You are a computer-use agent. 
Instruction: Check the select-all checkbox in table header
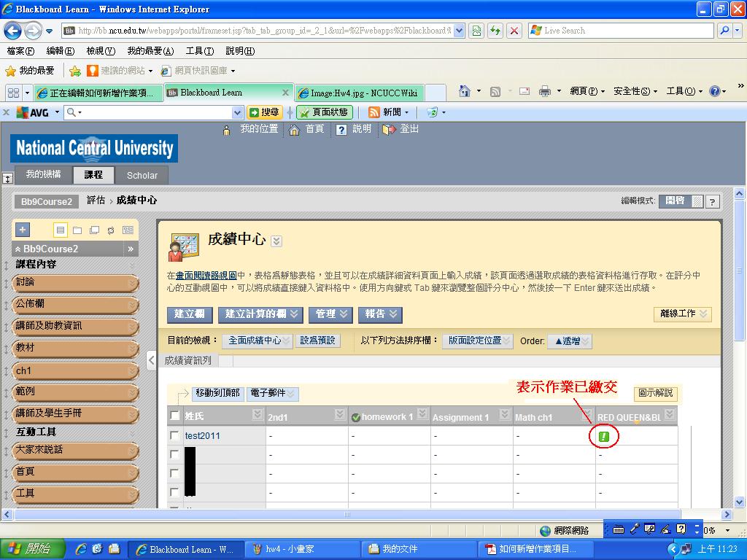click(x=174, y=416)
